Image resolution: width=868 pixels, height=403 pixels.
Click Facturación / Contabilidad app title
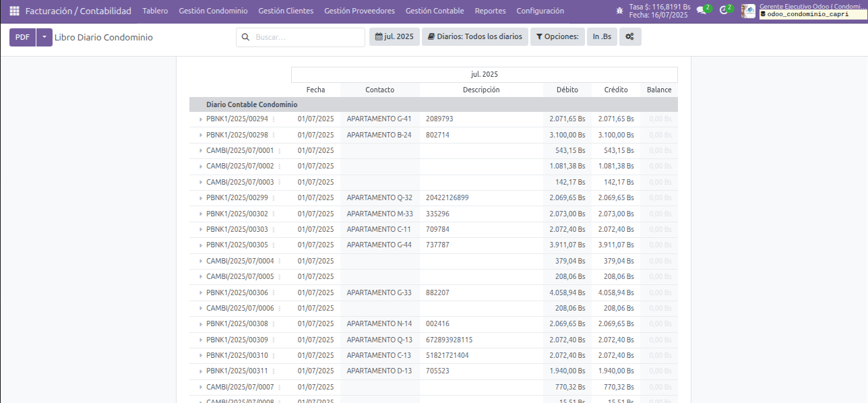[x=78, y=11]
